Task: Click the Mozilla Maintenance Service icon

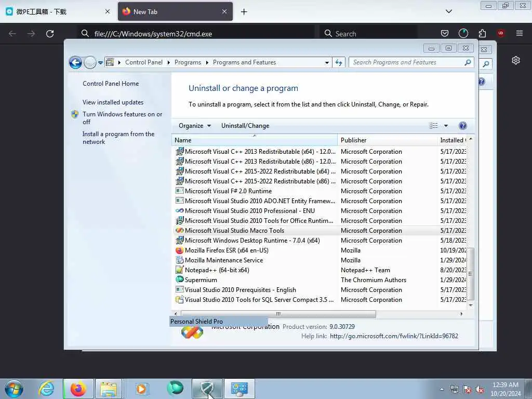Action: coord(179,260)
